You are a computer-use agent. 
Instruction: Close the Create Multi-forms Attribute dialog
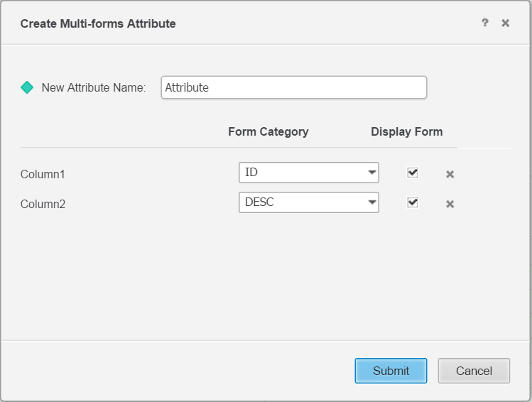pyautogui.click(x=506, y=23)
